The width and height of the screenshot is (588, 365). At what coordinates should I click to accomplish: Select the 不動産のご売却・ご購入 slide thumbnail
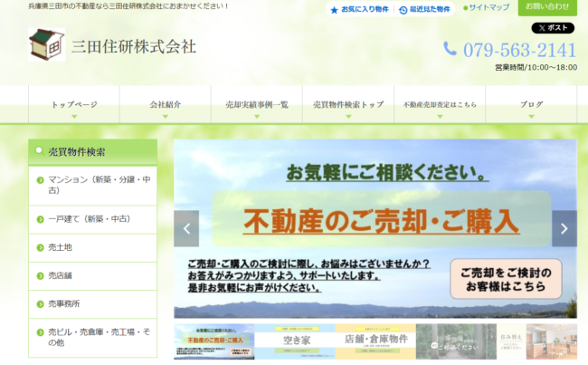coord(214,341)
